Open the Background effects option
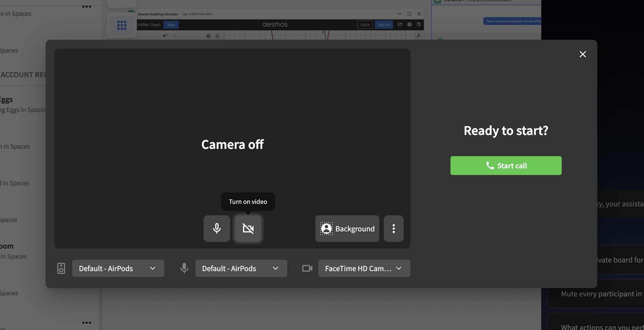Screen dimensions: 644x330 point(347,228)
